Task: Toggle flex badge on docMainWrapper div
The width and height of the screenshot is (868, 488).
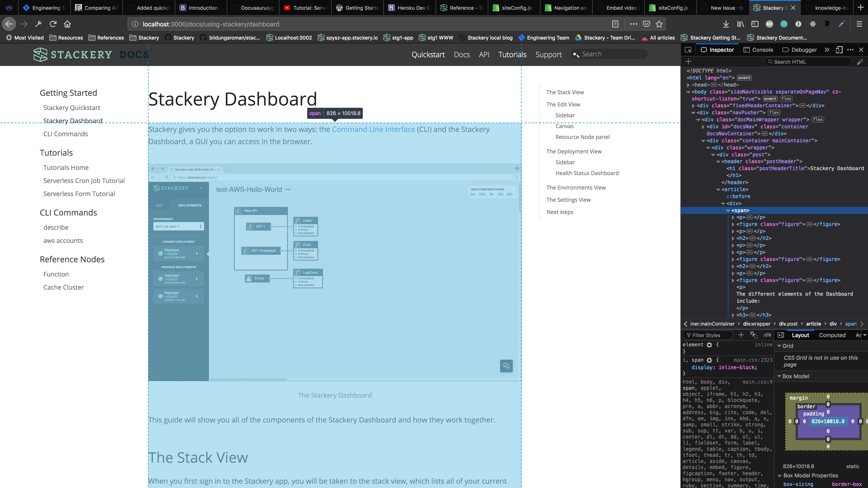Action: tap(818, 120)
